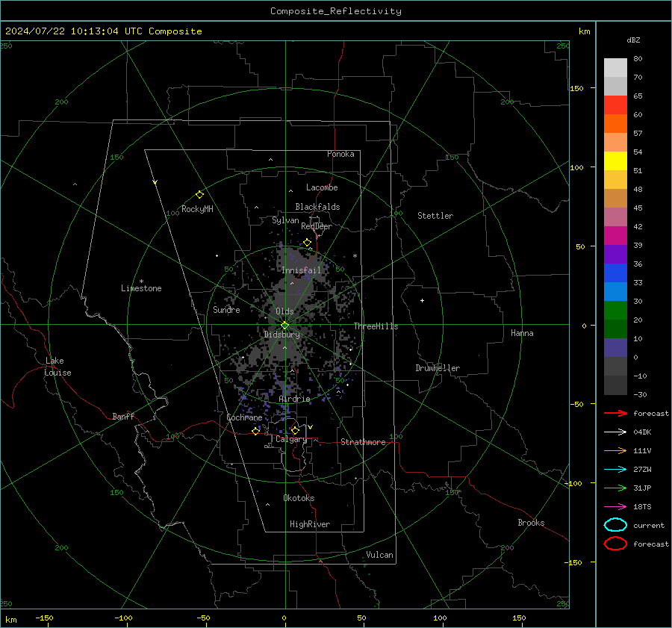
Task: Click the Cochrane city label
Action: point(244,417)
